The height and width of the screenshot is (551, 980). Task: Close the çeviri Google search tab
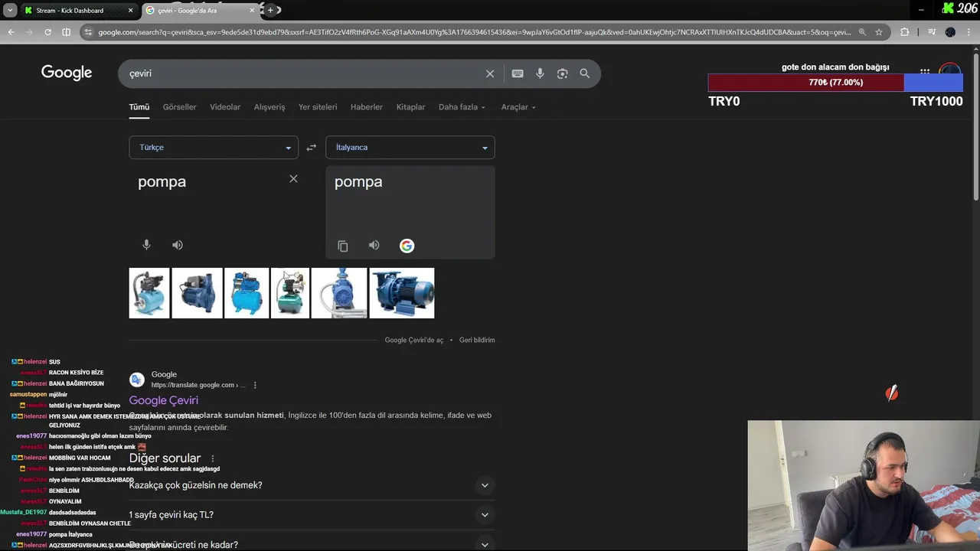253,10
